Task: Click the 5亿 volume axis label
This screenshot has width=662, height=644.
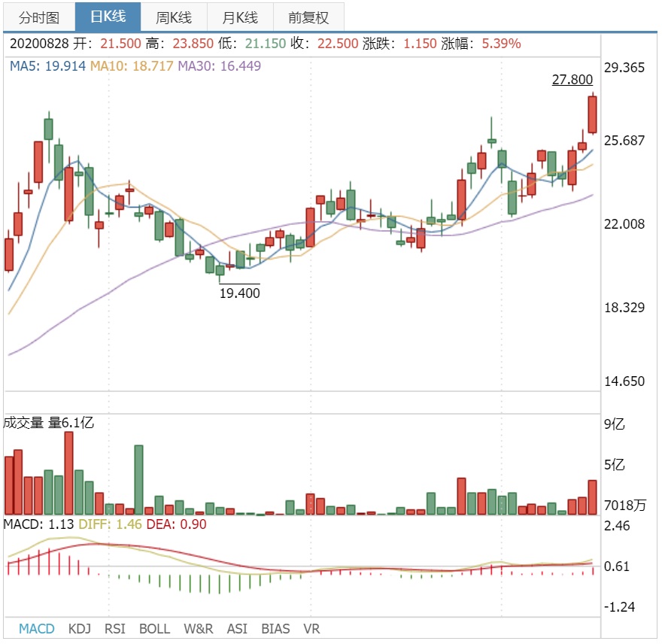Action: (x=615, y=464)
